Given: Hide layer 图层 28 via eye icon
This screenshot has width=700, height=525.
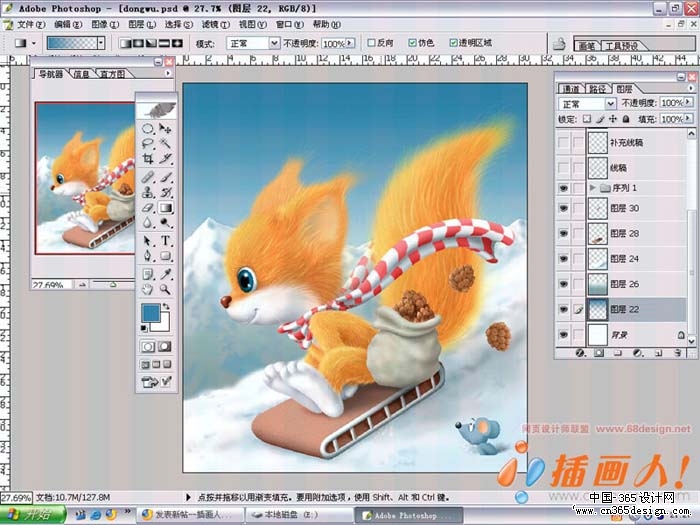Looking at the screenshot, I should coord(564,233).
